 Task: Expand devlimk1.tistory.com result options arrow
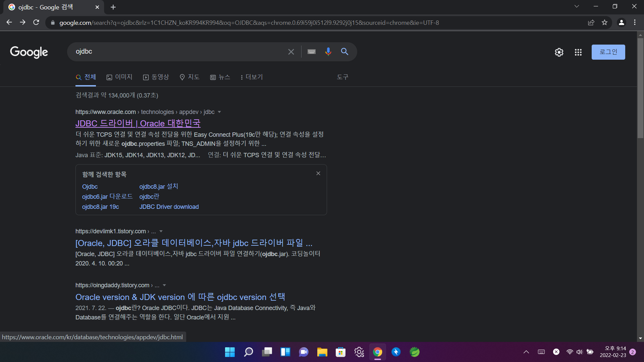[x=161, y=231]
